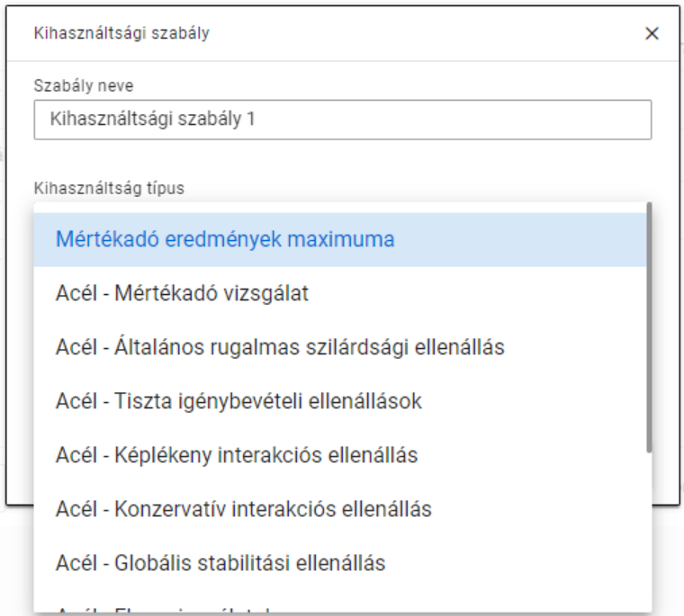Click the dialog title "Kihasználtsági szabály"
Image resolution: width=684 pixels, height=616 pixels.
tap(121, 34)
